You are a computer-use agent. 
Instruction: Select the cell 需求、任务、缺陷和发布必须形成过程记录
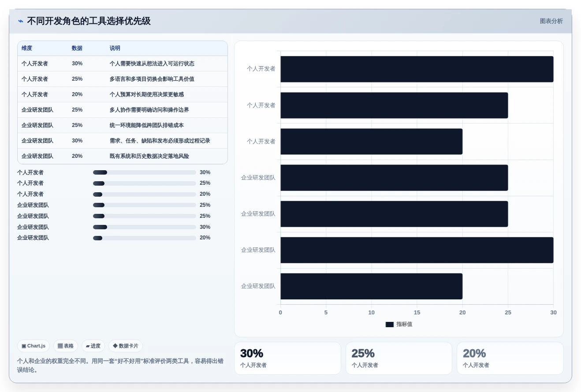click(x=160, y=141)
